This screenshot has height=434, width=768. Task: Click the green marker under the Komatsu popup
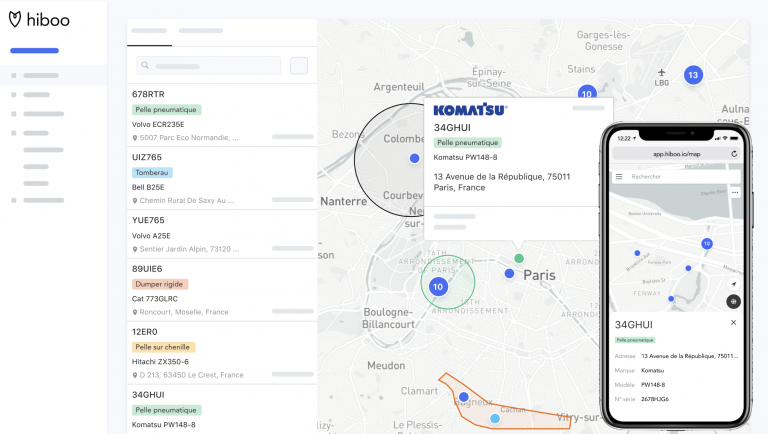click(519, 258)
